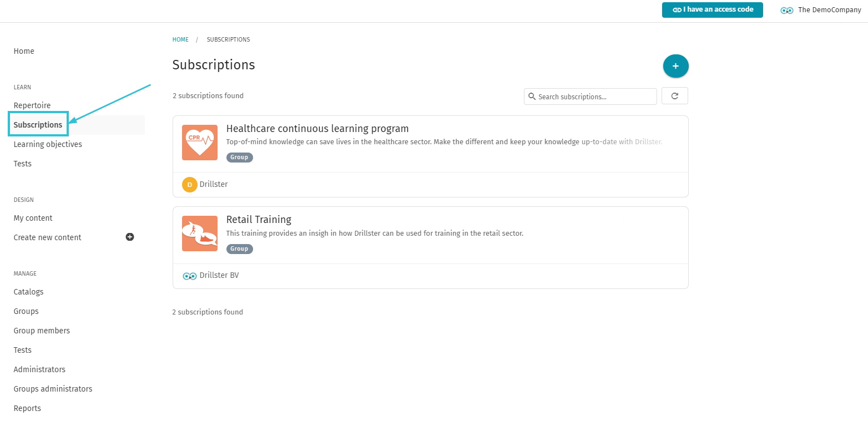Click the Group tag on Retail Training
Viewport: 868px width, 421px height.
(240, 248)
